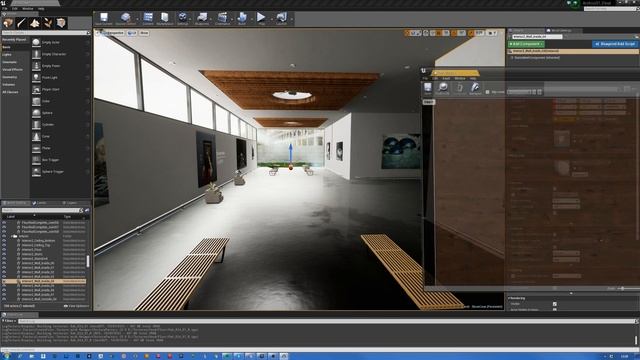Select the Paint mode brush icon
Screen dimensions: 640x360
[21, 23]
